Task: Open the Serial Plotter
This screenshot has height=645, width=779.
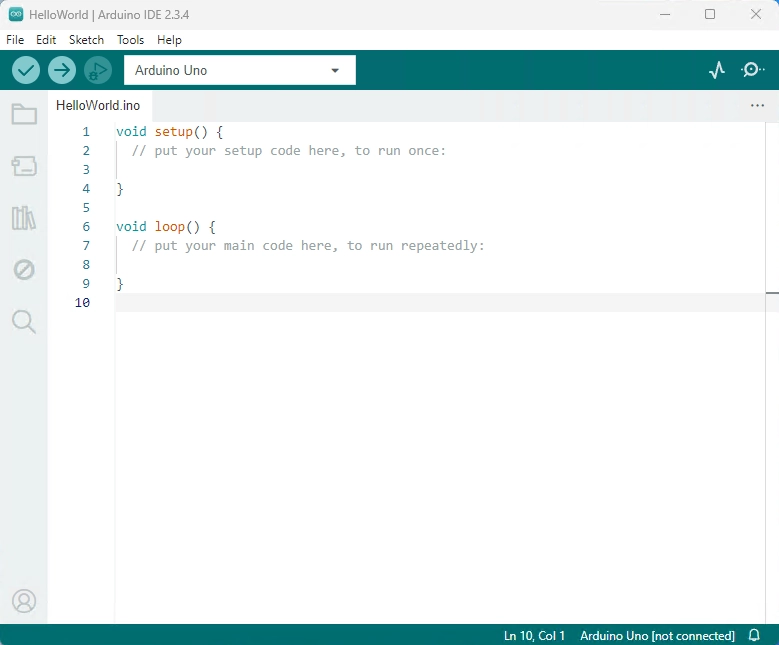Action: pos(717,70)
